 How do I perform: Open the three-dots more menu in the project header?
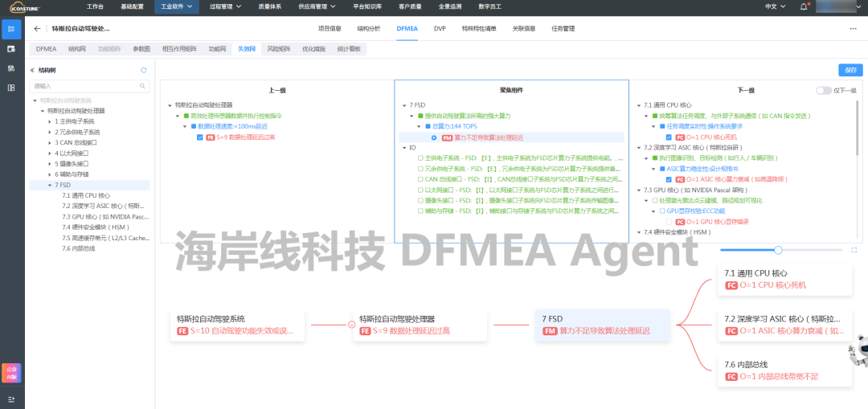pyautogui.click(x=853, y=29)
